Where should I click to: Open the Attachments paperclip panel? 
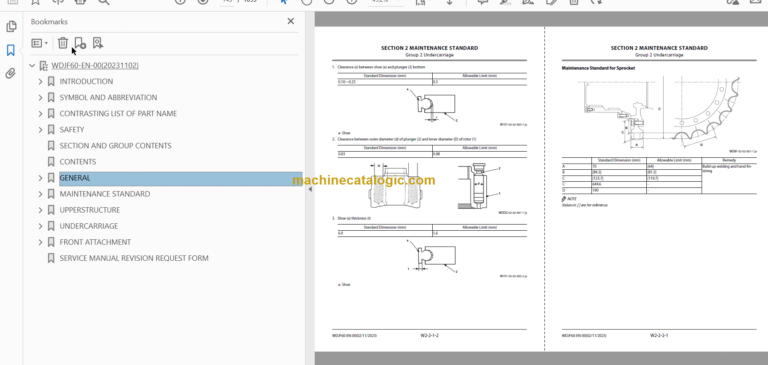coord(11,73)
